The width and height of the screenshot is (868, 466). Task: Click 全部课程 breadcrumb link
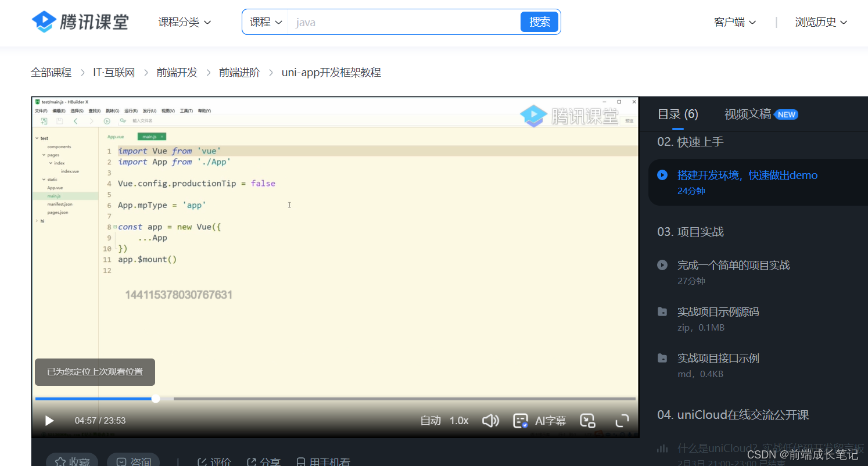(x=51, y=73)
